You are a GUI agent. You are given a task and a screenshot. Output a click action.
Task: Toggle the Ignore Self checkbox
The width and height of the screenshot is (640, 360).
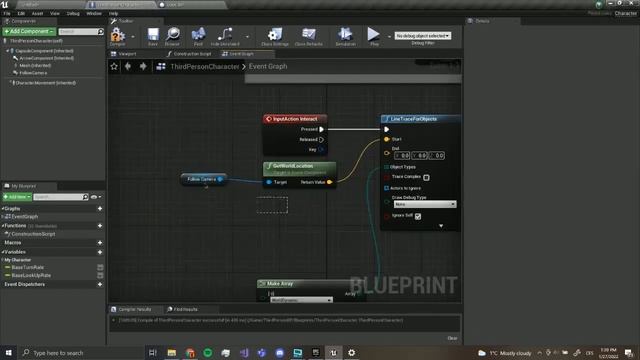click(418, 216)
